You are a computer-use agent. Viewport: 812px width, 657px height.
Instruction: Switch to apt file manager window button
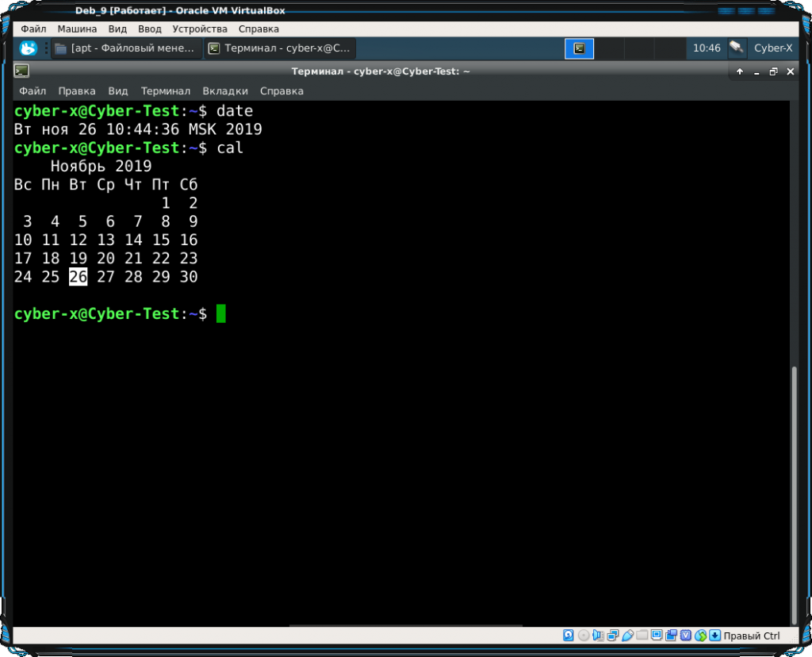[x=126, y=48]
